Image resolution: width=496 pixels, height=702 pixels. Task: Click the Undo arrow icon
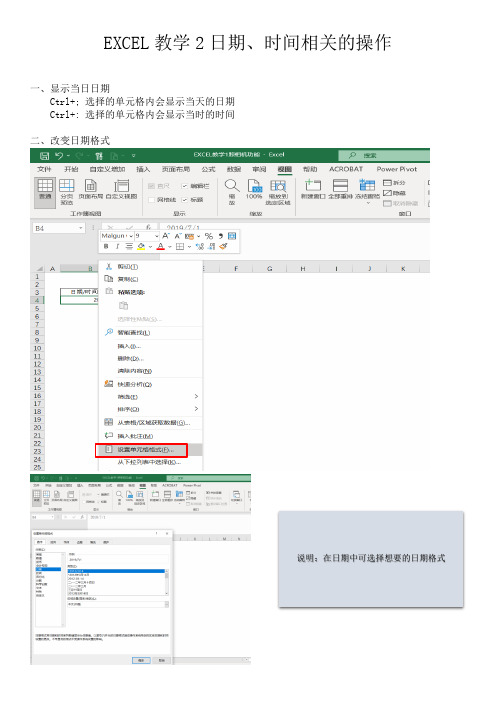pyautogui.click(x=59, y=156)
